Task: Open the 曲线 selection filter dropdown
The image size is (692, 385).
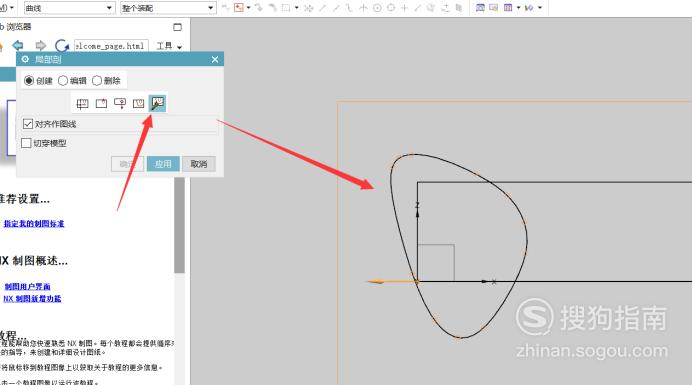Action: click(69, 8)
